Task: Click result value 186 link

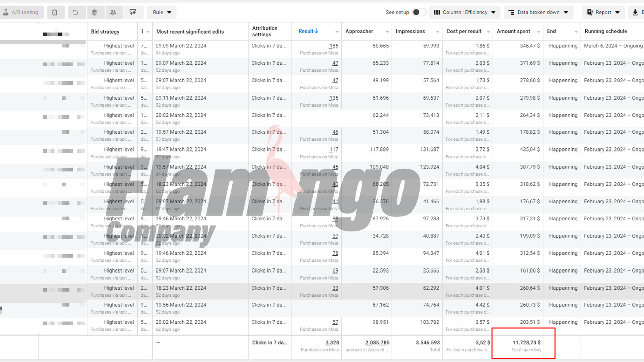Action: click(334, 46)
